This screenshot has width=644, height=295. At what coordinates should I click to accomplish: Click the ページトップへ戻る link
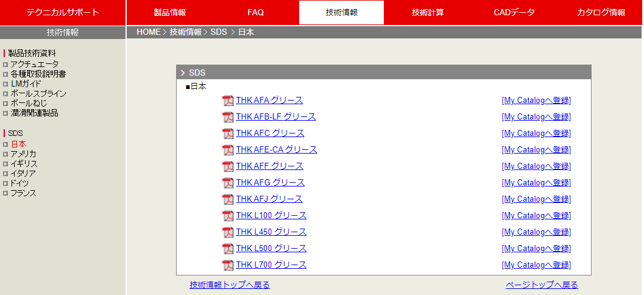542,285
